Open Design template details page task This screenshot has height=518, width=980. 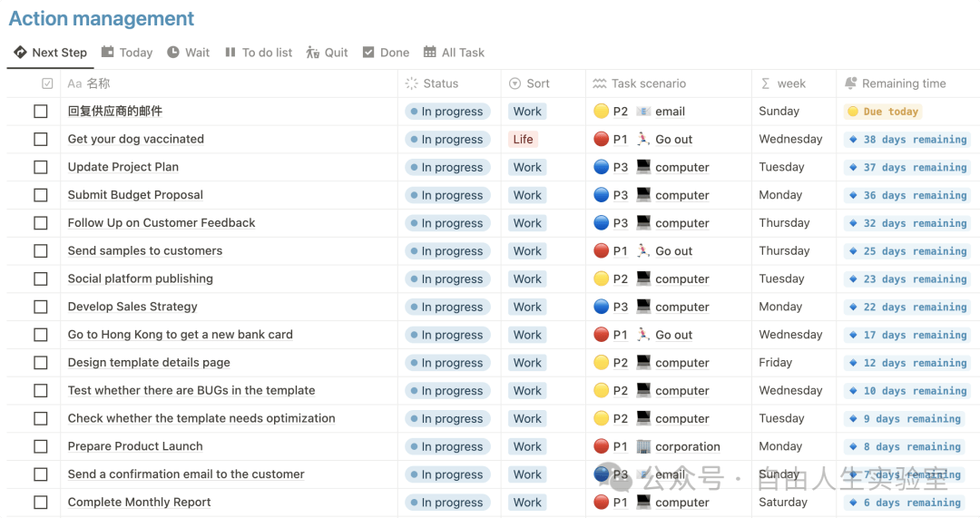point(149,362)
